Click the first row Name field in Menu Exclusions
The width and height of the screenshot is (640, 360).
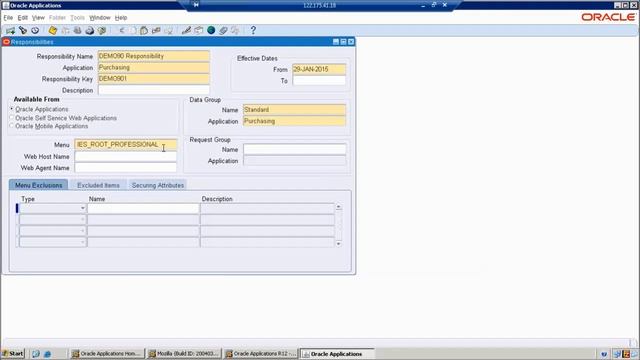143,209
